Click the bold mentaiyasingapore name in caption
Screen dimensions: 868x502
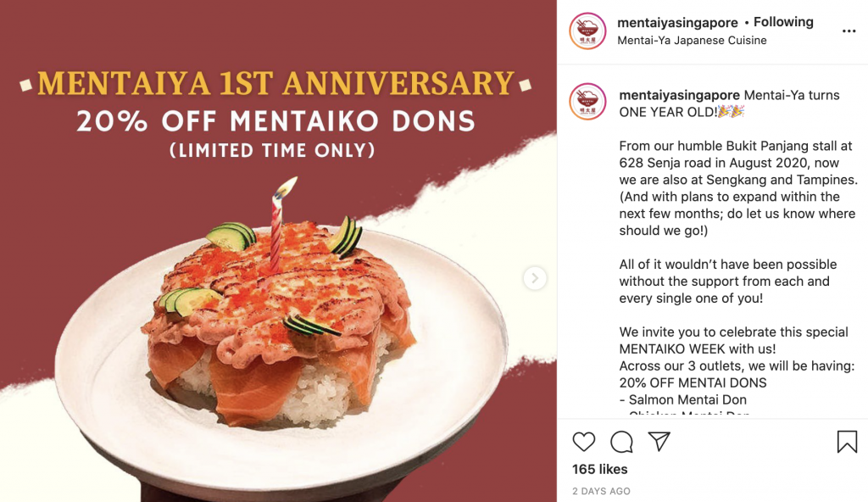tap(680, 95)
